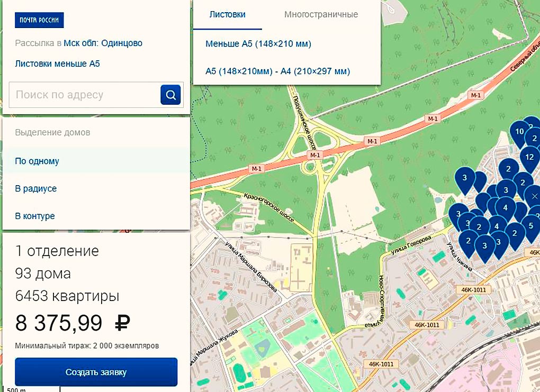Select Меньше А5 (148×210 мм) option
This screenshot has width=540, height=392.
258,44
